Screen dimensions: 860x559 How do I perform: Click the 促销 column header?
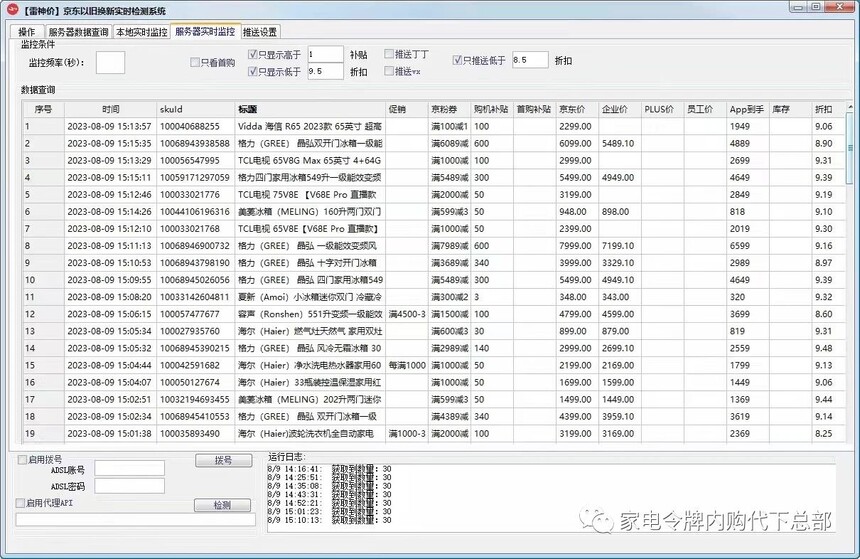[407, 109]
